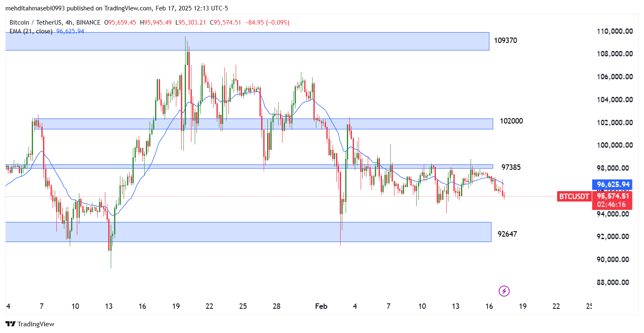Click the 102000 zone label

tap(512, 121)
